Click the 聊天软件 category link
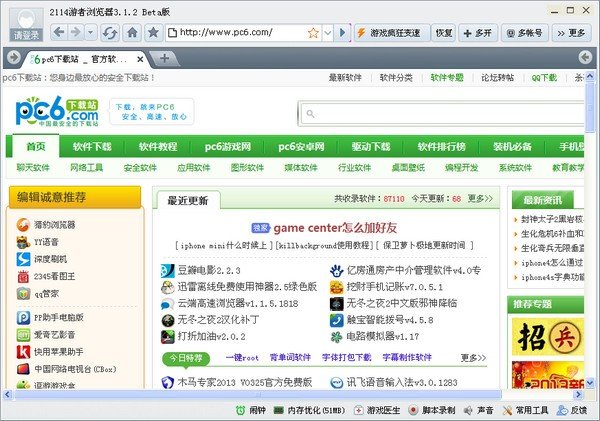 point(33,168)
